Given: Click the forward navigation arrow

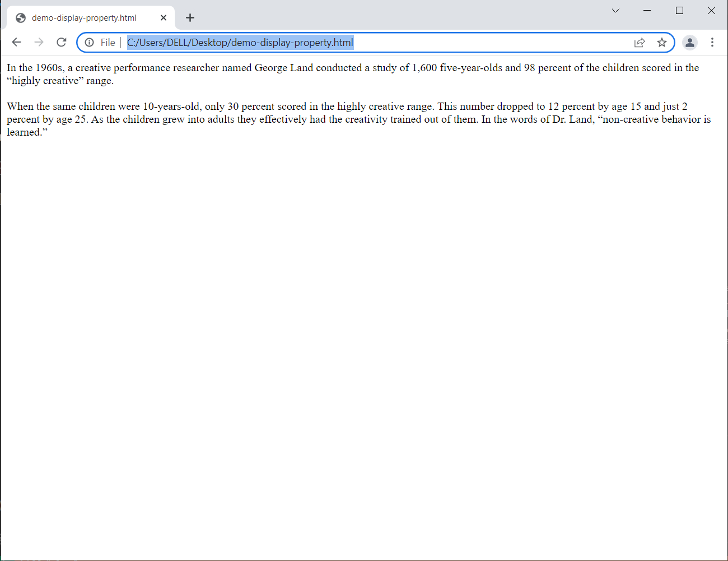Looking at the screenshot, I should (39, 42).
